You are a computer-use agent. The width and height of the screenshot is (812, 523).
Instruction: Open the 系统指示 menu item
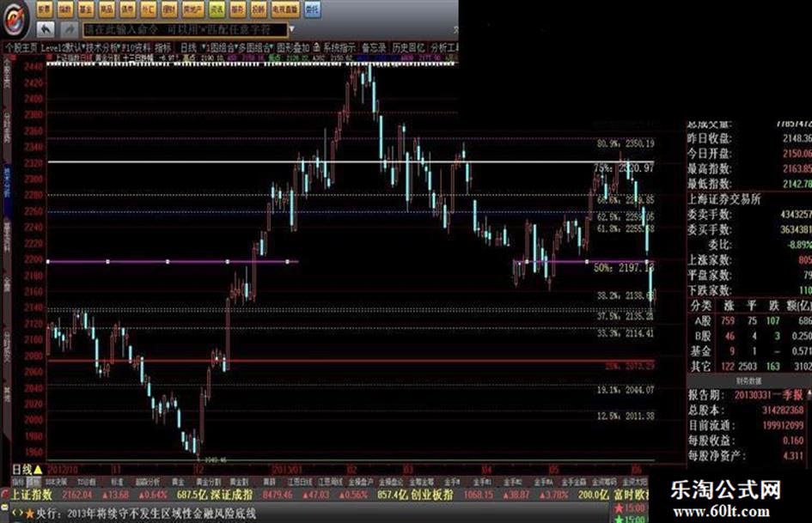point(339,47)
